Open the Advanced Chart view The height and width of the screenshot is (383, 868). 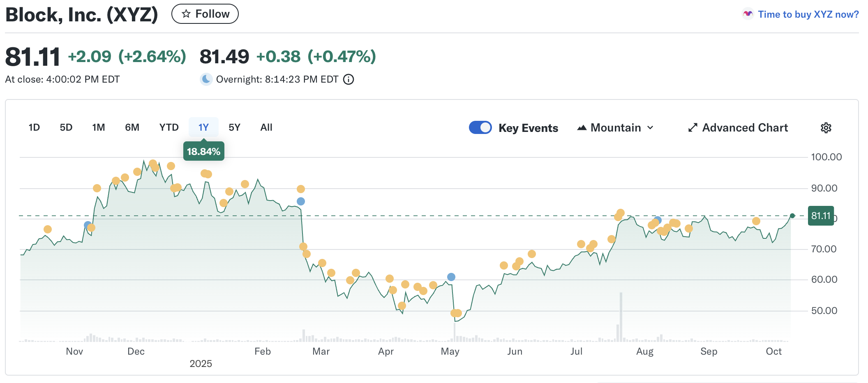(745, 128)
